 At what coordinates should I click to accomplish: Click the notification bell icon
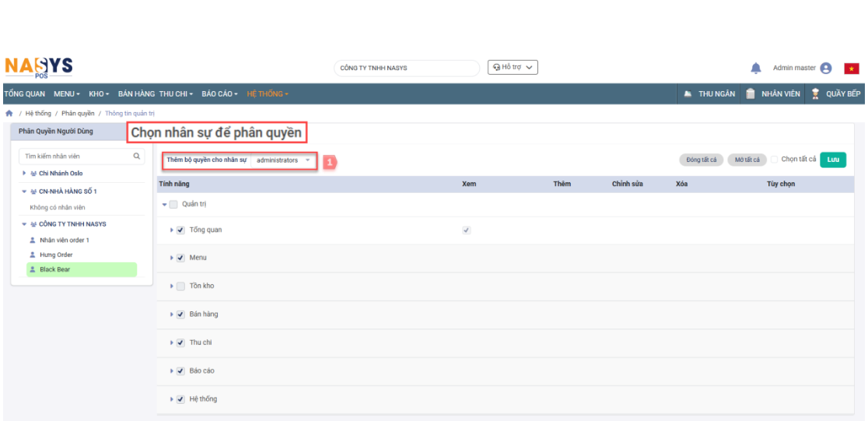coord(755,68)
